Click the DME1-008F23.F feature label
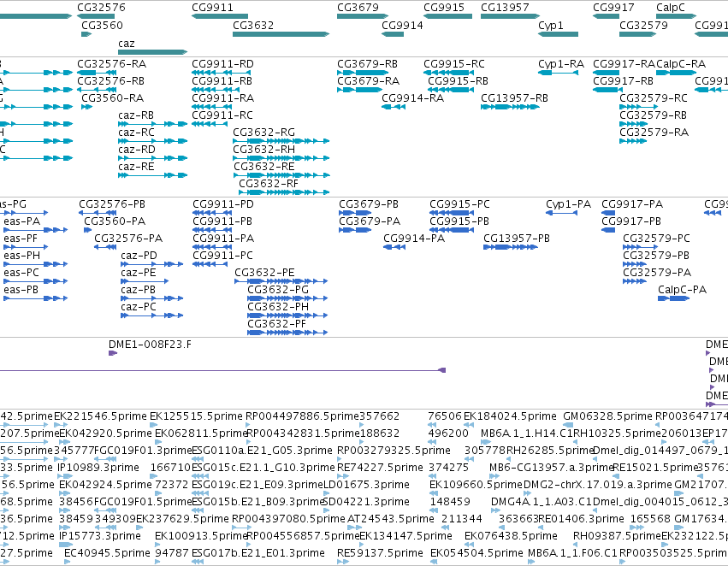 [150, 345]
